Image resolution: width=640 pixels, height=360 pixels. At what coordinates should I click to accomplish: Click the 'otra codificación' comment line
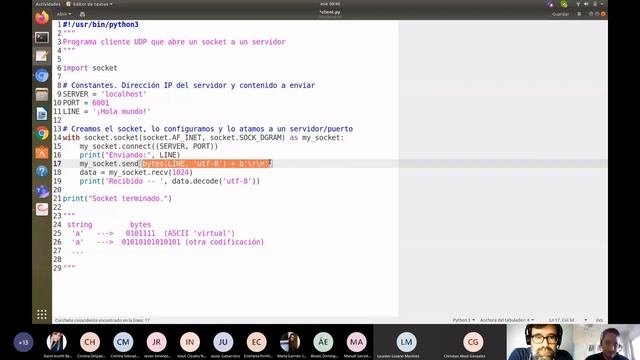[x=168, y=242]
